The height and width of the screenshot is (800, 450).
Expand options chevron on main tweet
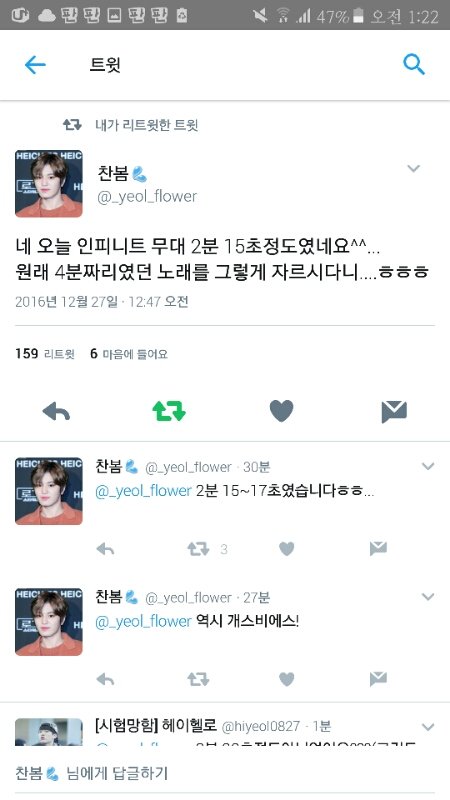pos(413,168)
